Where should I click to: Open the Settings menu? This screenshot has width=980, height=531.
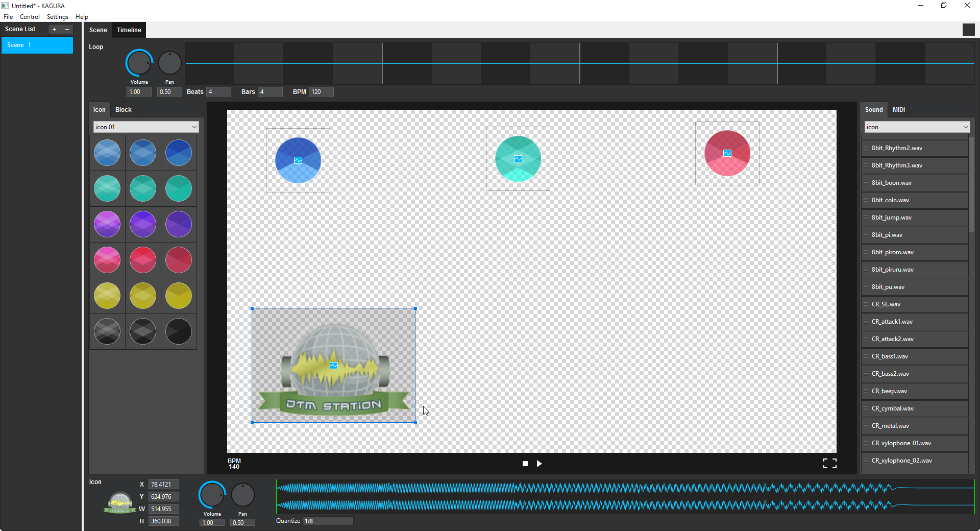tap(58, 17)
